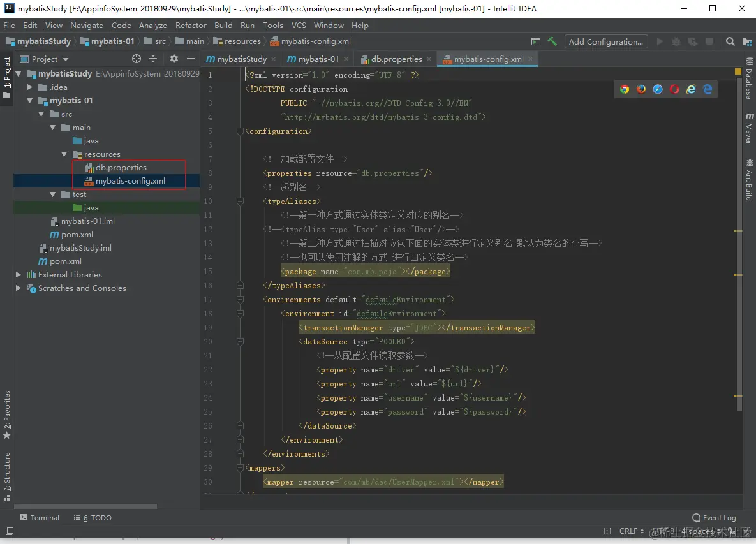Toggle the Maven side panel
Viewport: 756px width, 544px height.
749,129
